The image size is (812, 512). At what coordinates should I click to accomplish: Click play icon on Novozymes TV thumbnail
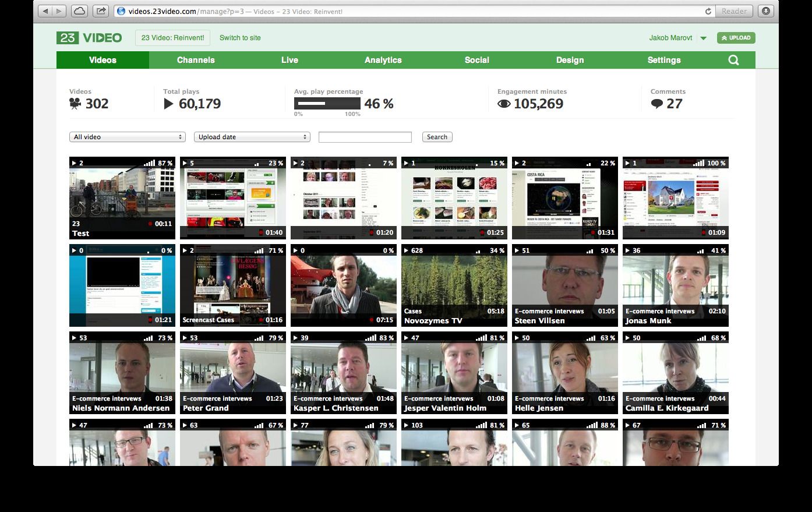click(x=407, y=250)
